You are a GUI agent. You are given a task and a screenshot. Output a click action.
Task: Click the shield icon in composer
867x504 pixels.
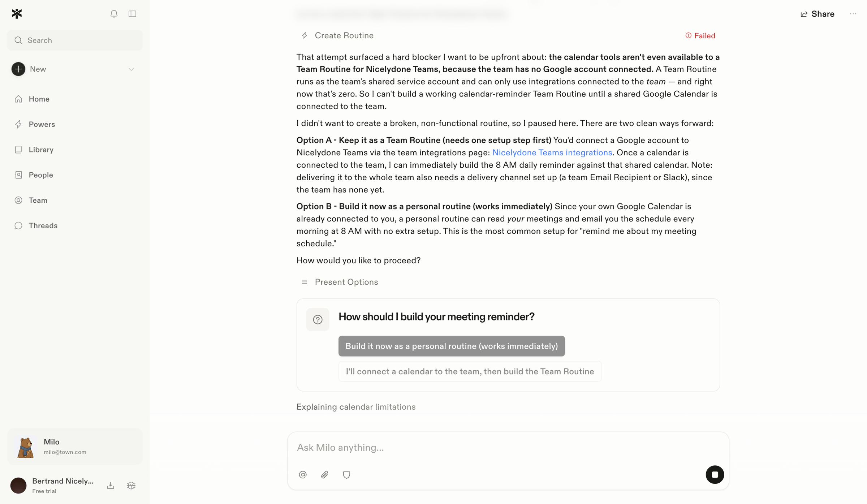tap(346, 474)
